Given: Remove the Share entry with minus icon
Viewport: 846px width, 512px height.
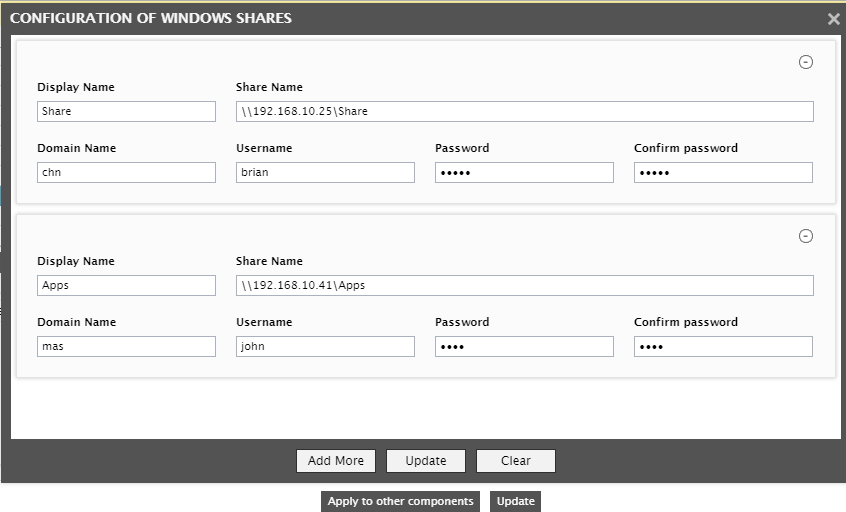Looking at the screenshot, I should [x=806, y=62].
